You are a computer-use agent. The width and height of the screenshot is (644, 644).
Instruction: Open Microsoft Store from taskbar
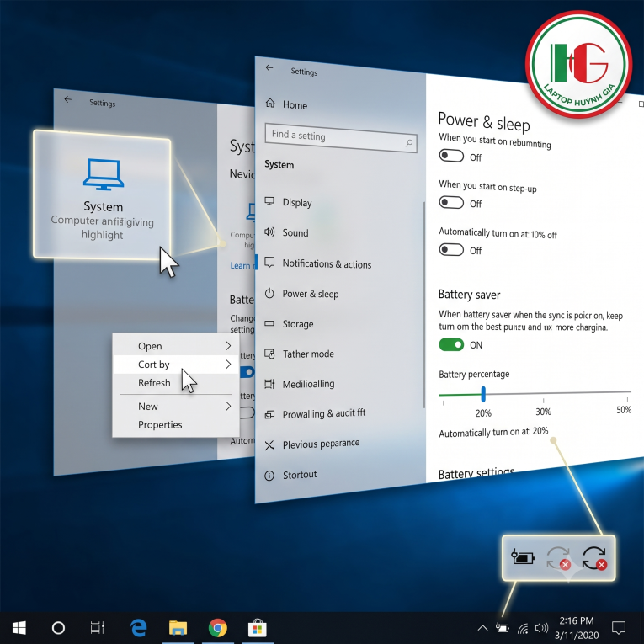tap(257, 627)
